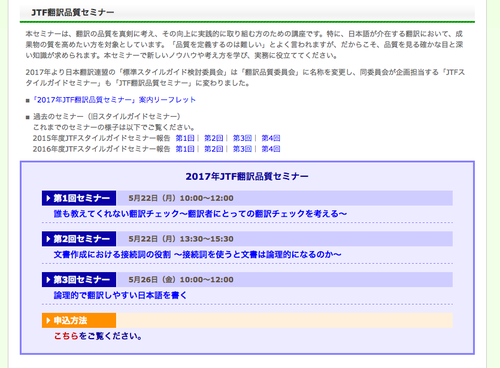The image size is (500, 368).
Task: Open 2015年度 seminar report 第4回 link
Action: coord(271,138)
